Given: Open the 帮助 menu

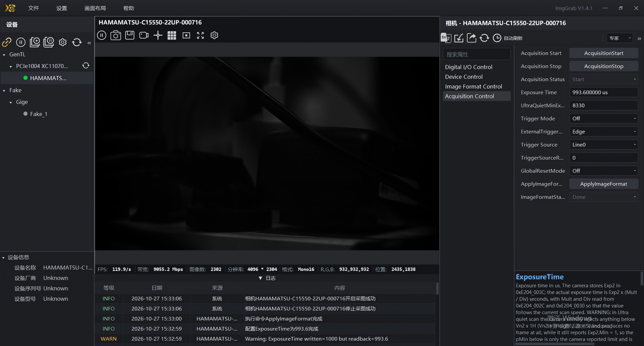Looking at the screenshot, I should [129, 8].
